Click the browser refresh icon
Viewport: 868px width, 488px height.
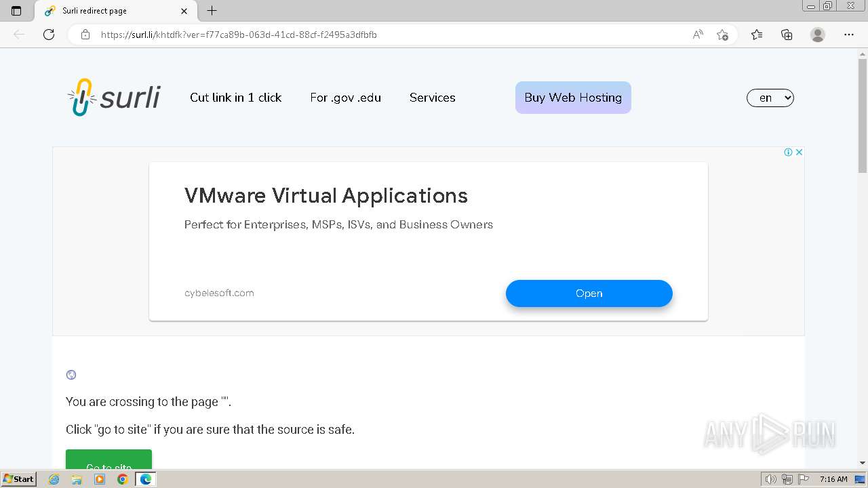[49, 35]
